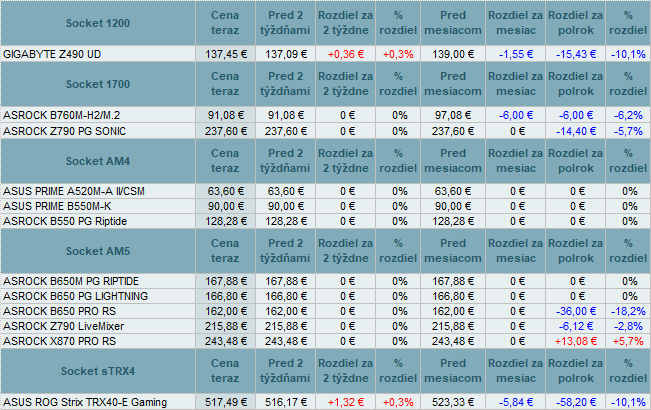Click 215,88 € current price cell
The width and height of the screenshot is (651, 410).
pyautogui.click(x=225, y=326)
